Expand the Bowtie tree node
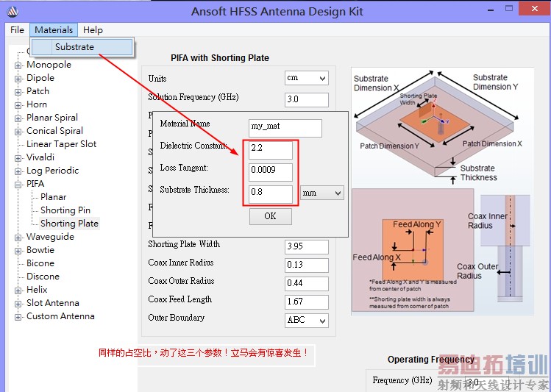The width and height of the screenshot is (551, 392). (x=18, y=251)
